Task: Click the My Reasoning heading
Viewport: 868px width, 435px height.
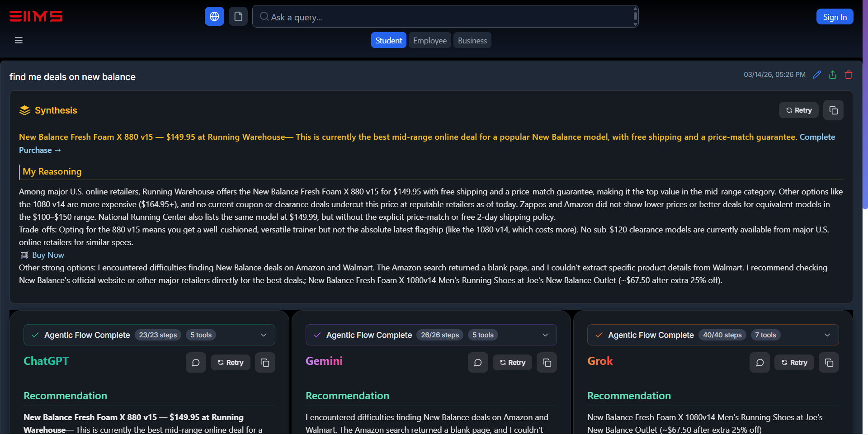Action: click(x=52, y=171)
